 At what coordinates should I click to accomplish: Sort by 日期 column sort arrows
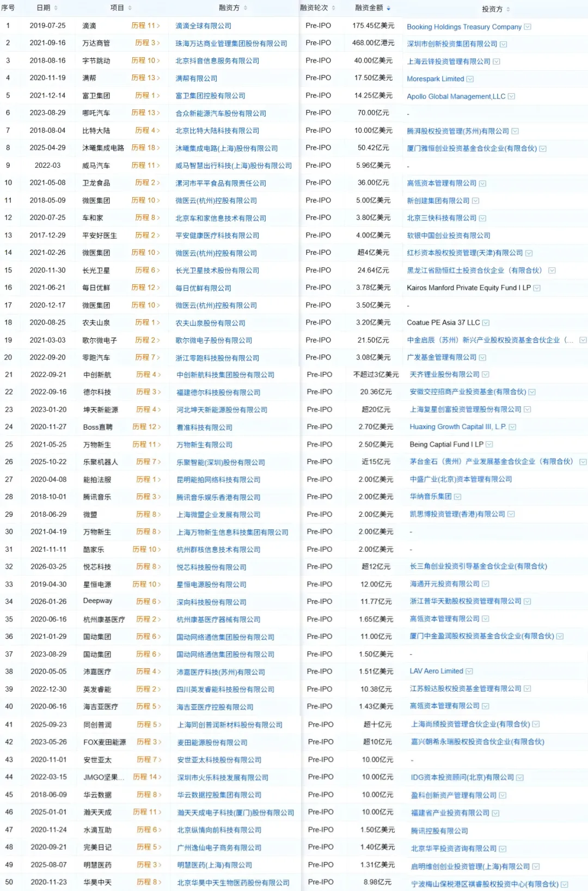(56, 8)
